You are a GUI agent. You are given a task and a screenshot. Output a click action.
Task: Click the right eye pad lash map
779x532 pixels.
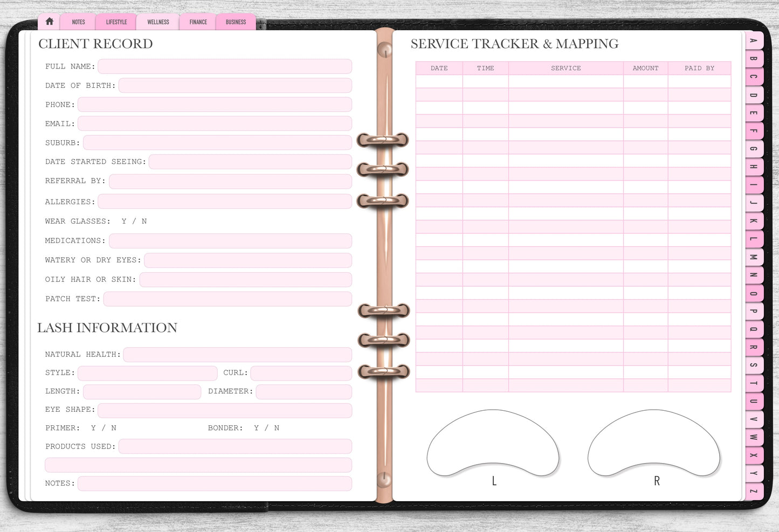(653, 442)
